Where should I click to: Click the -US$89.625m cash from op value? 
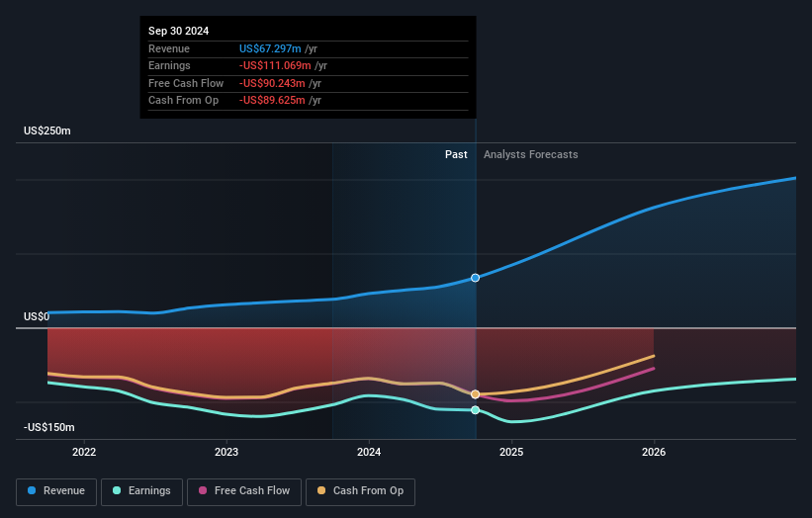272,101
